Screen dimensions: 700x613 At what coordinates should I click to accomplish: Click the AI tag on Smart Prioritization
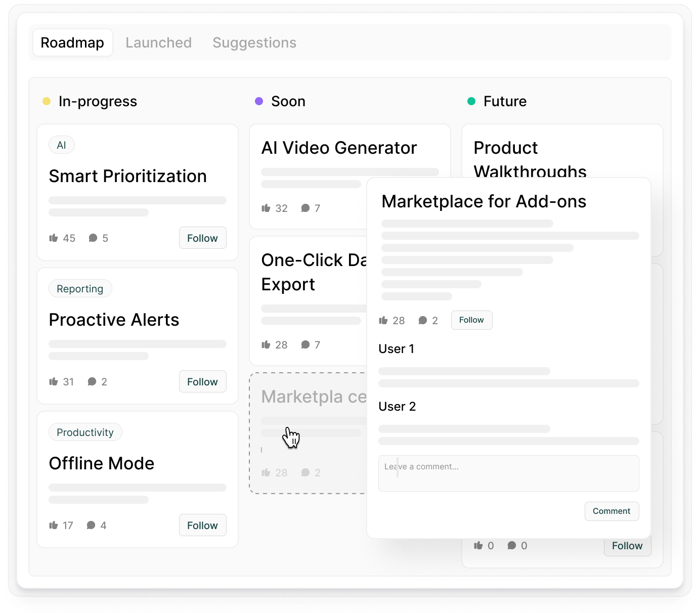click(x=61, y=145)
